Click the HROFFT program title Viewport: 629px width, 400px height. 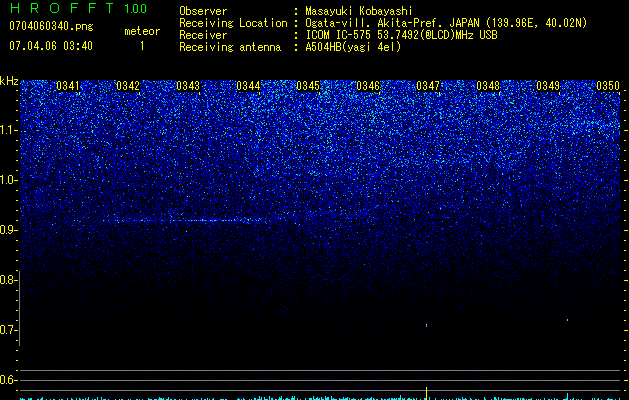(x=62, y=8)
